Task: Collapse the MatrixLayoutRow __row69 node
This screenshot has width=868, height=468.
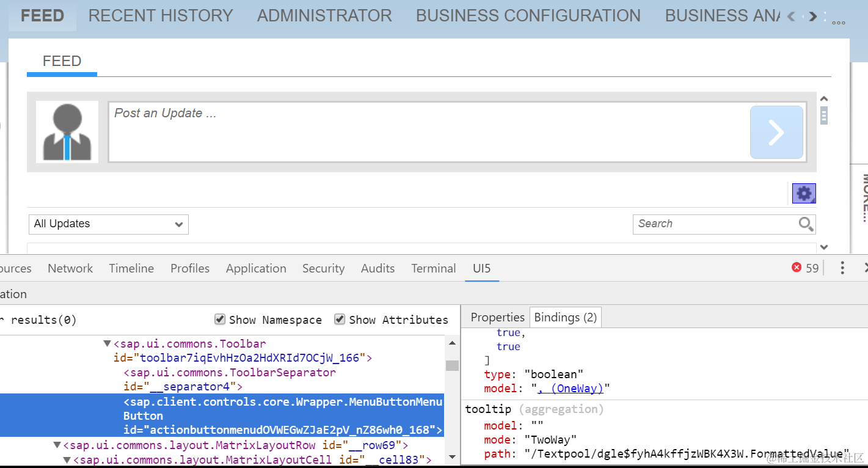Action: pyautogui.click(x=57, y=445)
